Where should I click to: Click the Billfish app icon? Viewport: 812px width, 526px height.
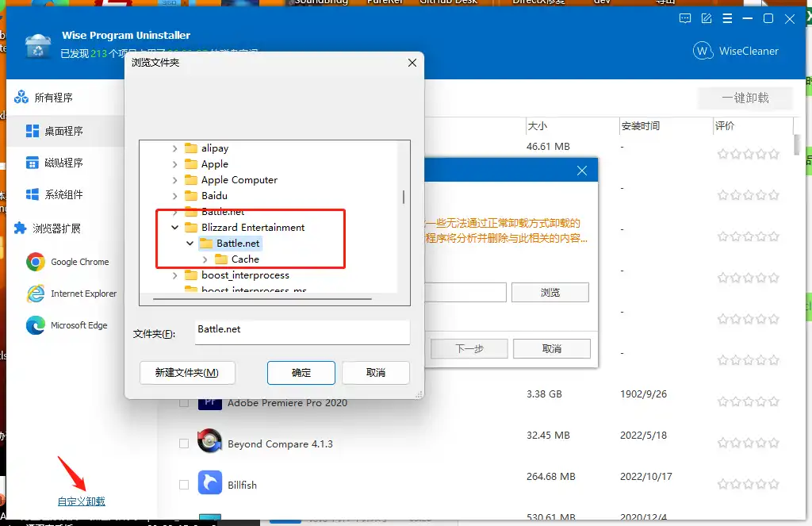click(209, 482)
